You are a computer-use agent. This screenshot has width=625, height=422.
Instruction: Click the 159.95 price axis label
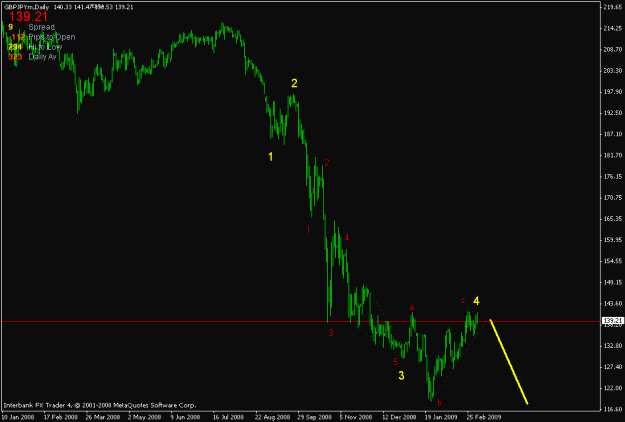[613, 239]
